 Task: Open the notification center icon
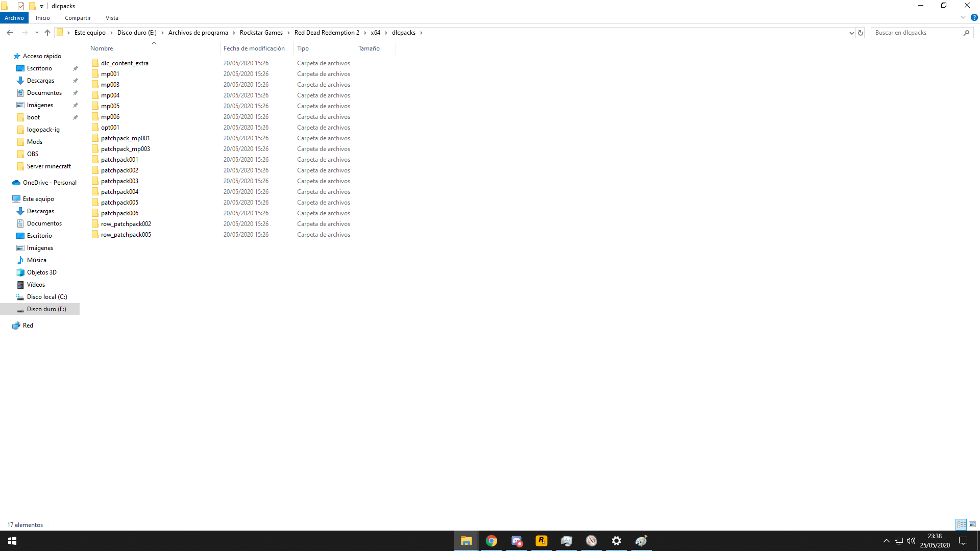click(963, 541)
